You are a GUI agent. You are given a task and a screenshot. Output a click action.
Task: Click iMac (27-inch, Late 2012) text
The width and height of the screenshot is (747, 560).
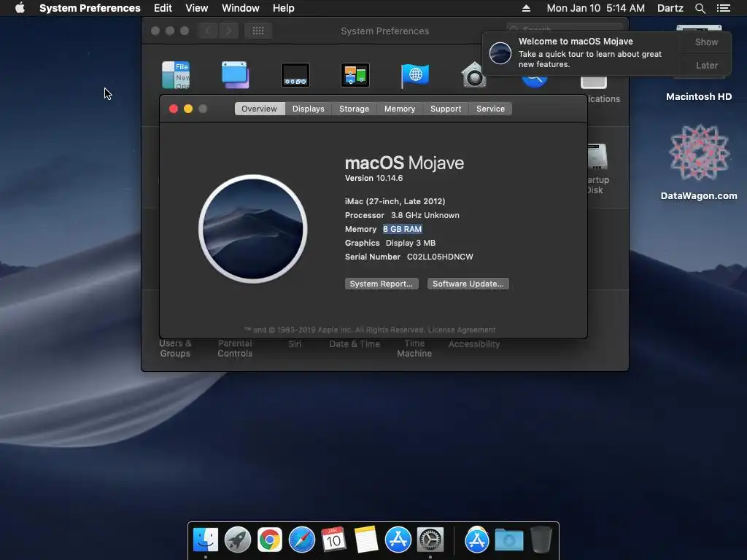point(395,201)
